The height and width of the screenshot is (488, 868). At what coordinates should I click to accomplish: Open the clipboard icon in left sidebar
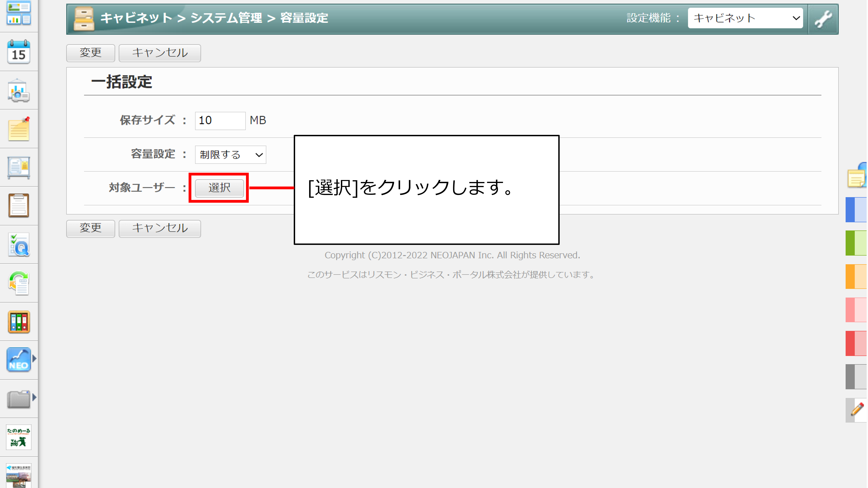click(x=19, y=205)
